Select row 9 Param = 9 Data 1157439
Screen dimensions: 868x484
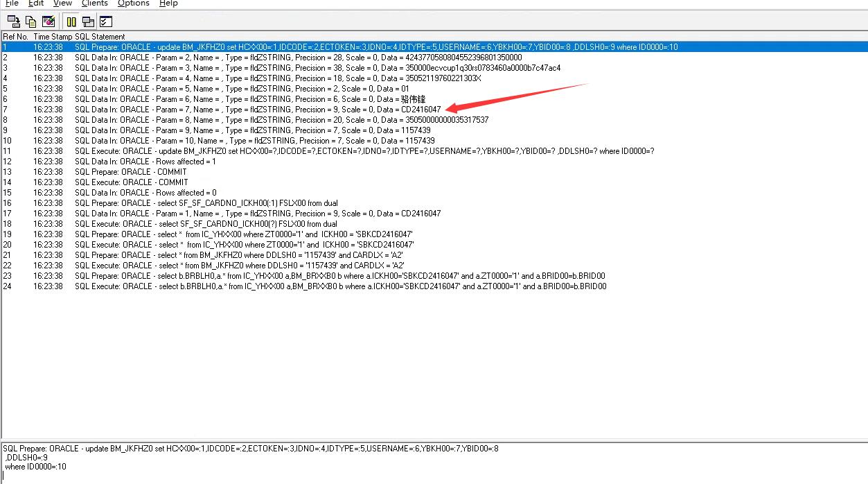(x=434, y=130)
